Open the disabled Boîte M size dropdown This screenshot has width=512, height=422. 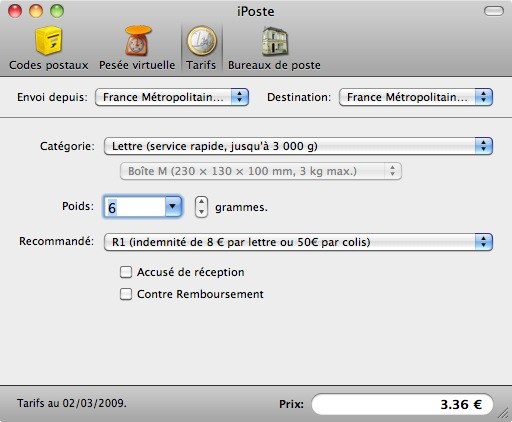261,171
